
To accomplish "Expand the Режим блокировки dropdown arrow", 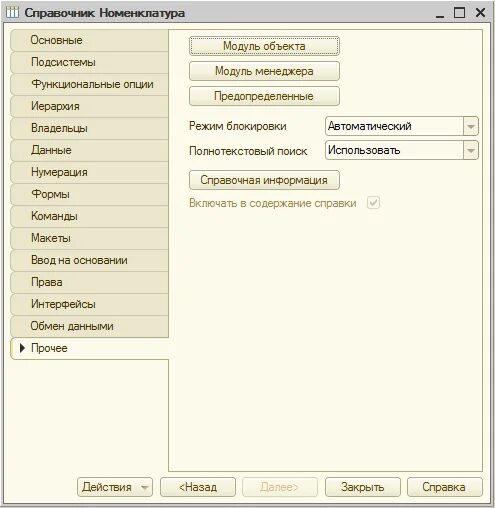I will coord(471,126).
